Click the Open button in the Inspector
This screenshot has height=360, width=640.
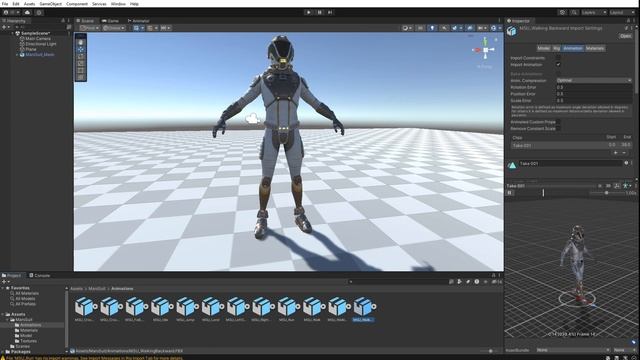[x=625, y=36]
